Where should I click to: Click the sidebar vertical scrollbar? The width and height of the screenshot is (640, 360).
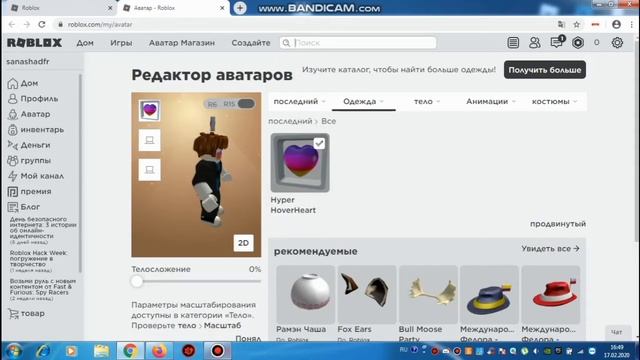80,173
